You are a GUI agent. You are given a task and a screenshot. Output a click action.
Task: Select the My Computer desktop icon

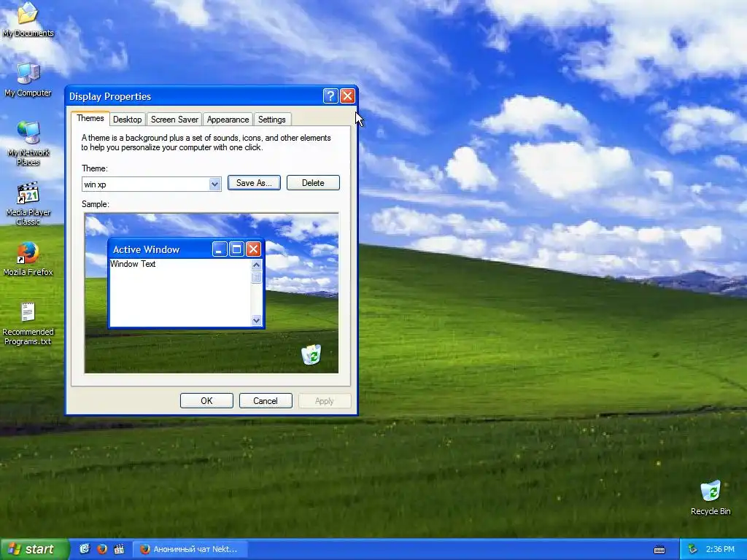(28, 80)
